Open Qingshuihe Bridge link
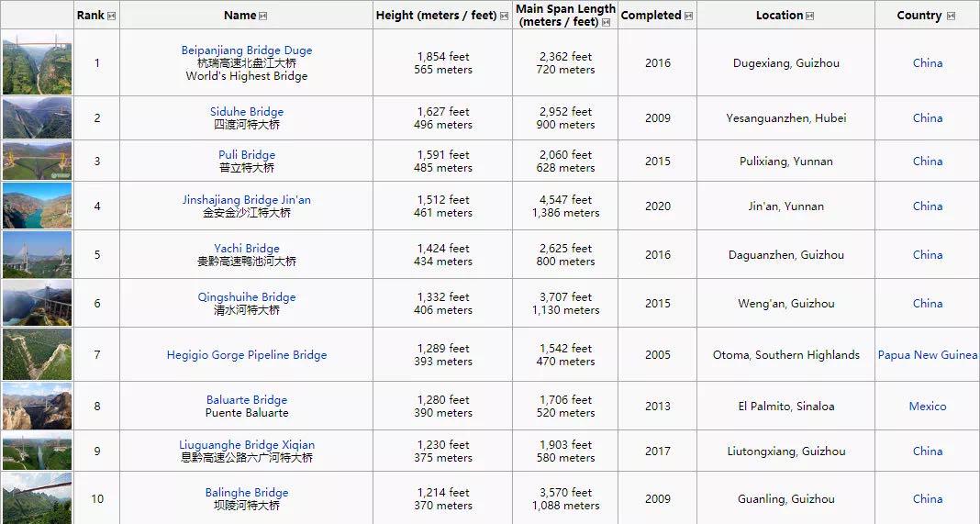 (247, 297)
